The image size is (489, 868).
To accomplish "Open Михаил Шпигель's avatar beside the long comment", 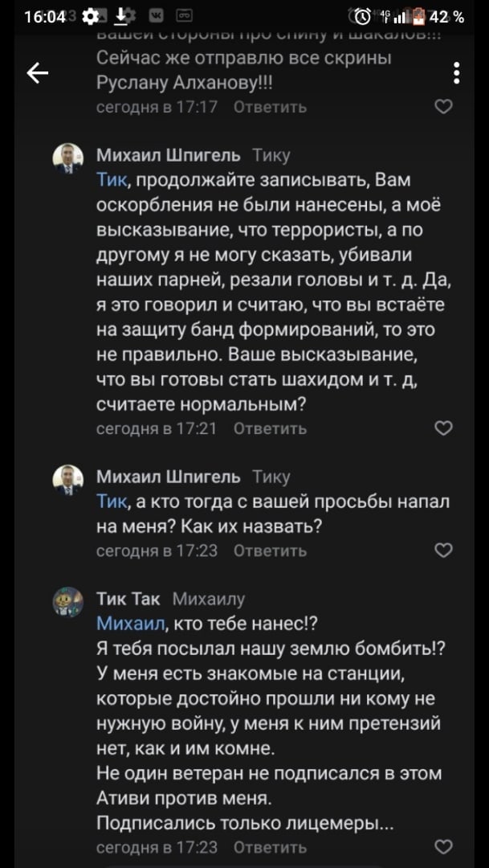I will [x=68, y=158].
